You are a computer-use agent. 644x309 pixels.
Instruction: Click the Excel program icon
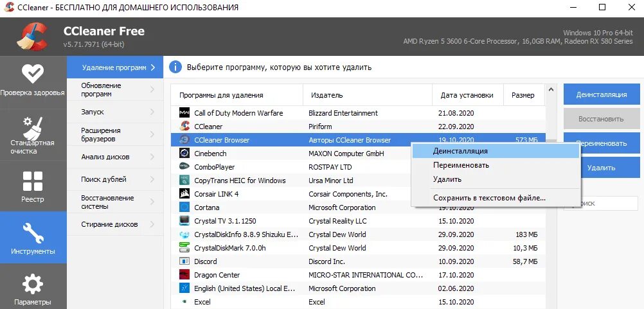pos(184,302)
